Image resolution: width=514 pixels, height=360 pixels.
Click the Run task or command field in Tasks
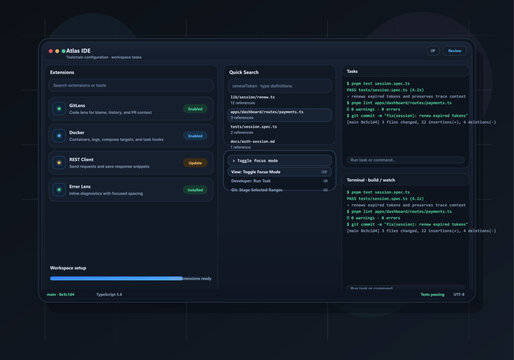pos(405,160)
